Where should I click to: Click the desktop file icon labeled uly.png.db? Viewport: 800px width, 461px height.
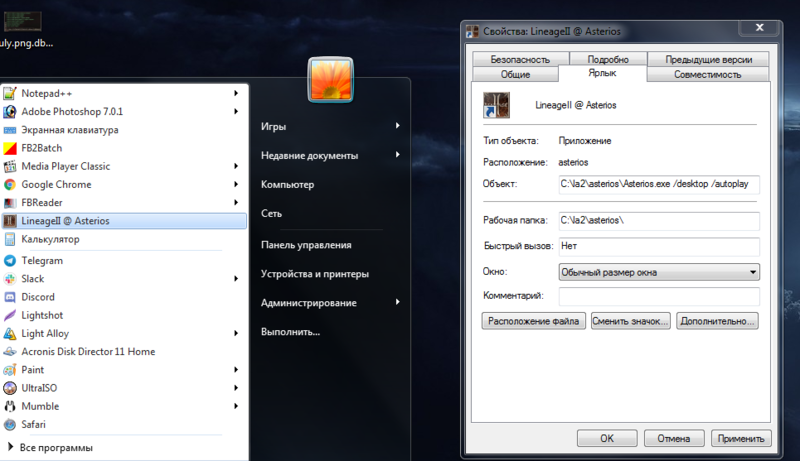pos(23,21)
